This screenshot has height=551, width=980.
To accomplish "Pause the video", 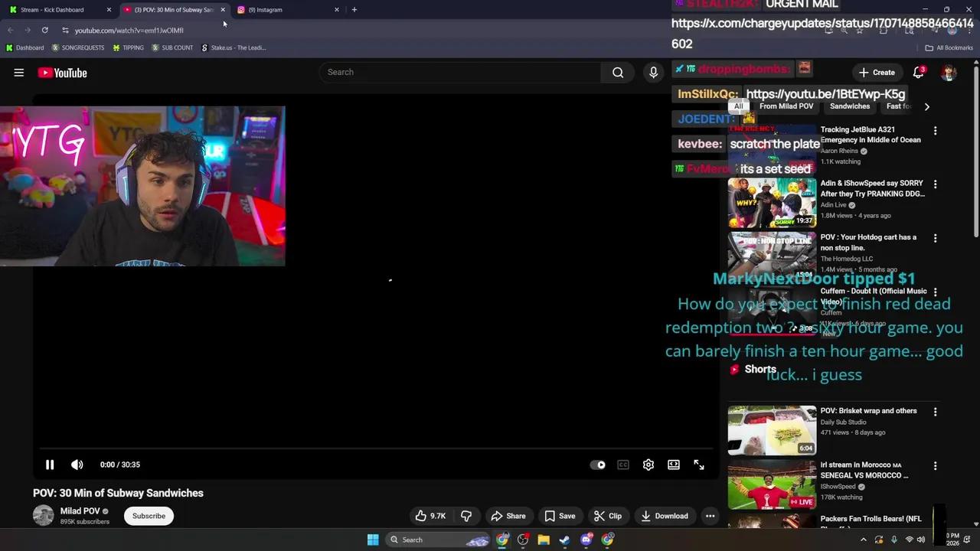I will [x=50, y=465].
